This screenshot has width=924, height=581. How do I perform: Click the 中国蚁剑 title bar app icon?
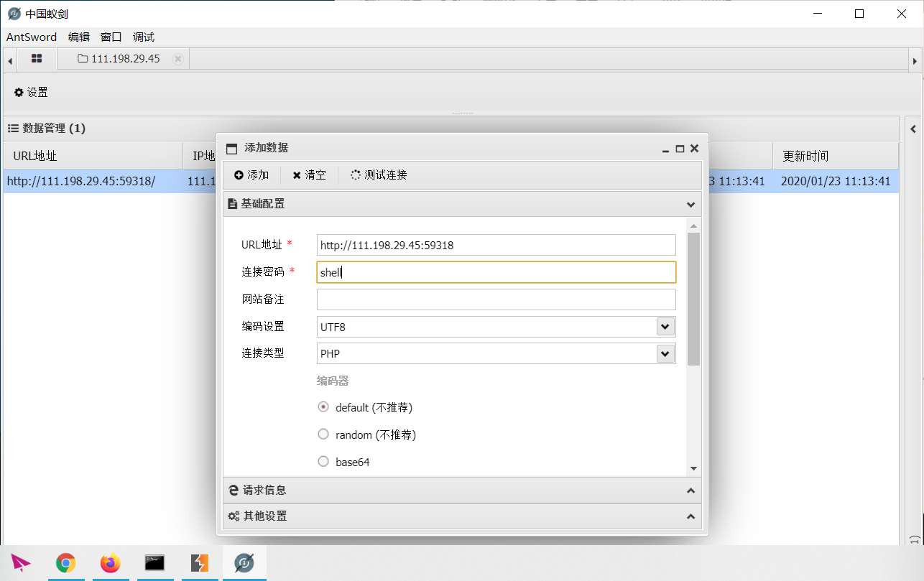tap(14, 14)
